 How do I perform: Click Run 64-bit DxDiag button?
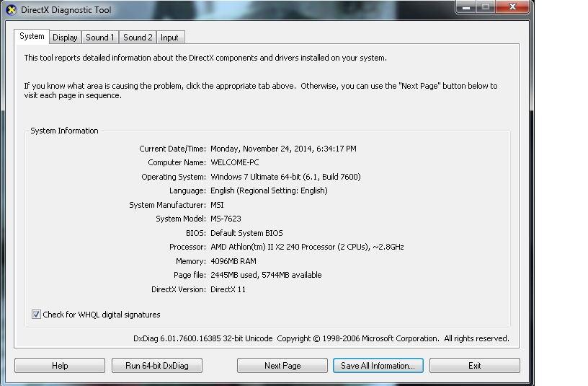[x=157, y=366]
